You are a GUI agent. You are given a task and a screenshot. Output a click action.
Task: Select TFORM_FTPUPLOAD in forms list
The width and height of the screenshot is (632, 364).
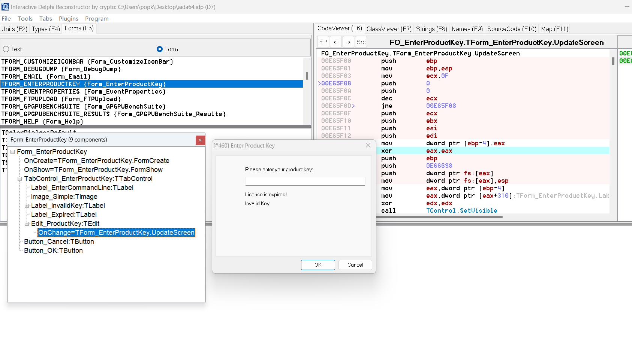click(x=151, y=99)
